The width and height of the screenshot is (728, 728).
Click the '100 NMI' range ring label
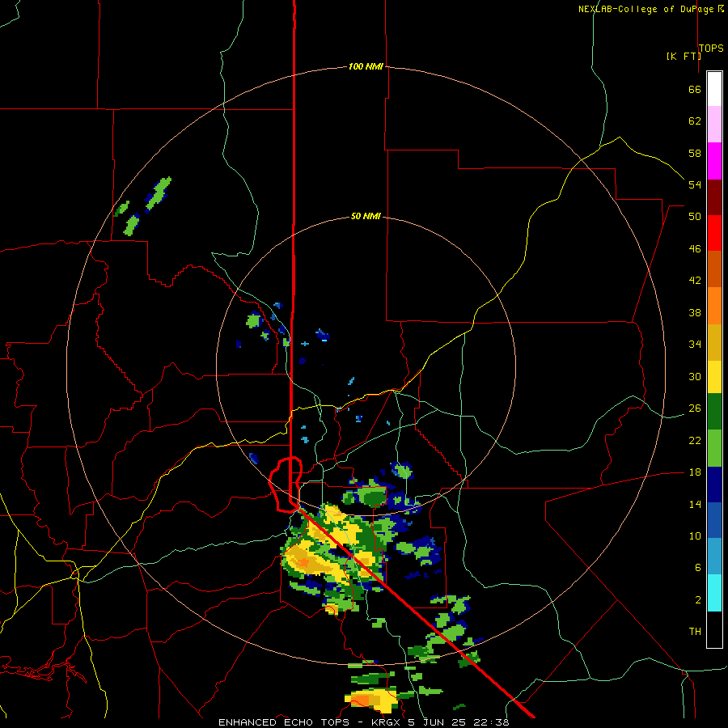click(366, 66)
